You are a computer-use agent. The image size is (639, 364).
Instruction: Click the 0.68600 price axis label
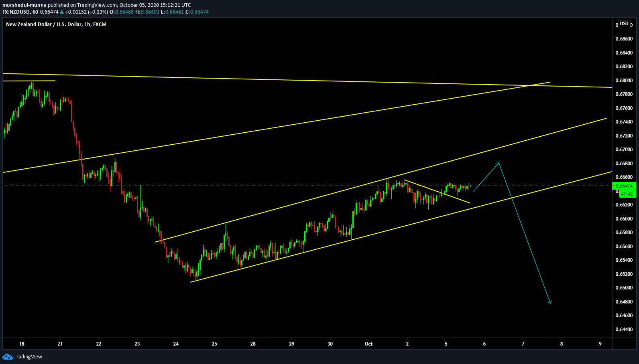[x=624, y=39]
